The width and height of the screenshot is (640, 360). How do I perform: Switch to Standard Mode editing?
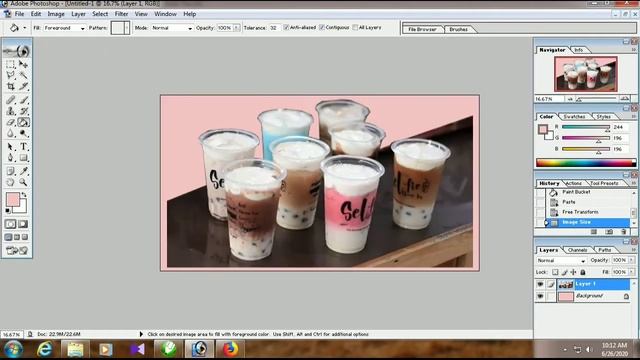tap(11, 224)
